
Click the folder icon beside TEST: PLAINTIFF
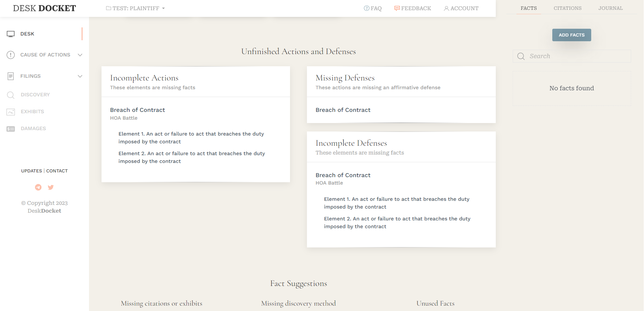coord(109,8)
